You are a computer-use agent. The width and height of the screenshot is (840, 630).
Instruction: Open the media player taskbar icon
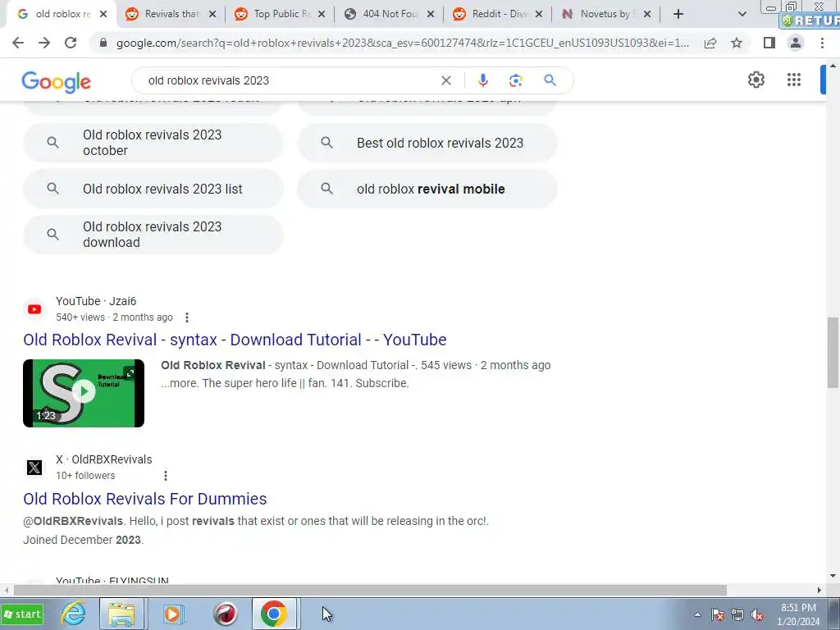point(172,614)
